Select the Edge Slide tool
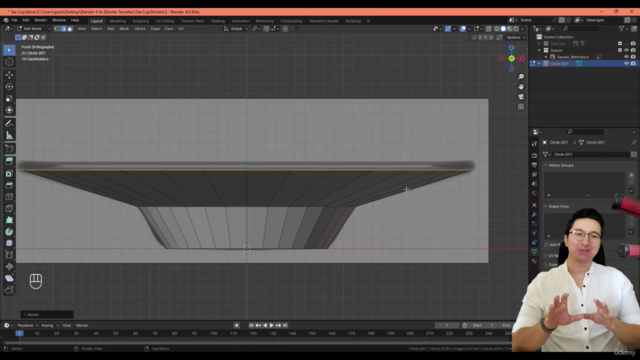 9,255
